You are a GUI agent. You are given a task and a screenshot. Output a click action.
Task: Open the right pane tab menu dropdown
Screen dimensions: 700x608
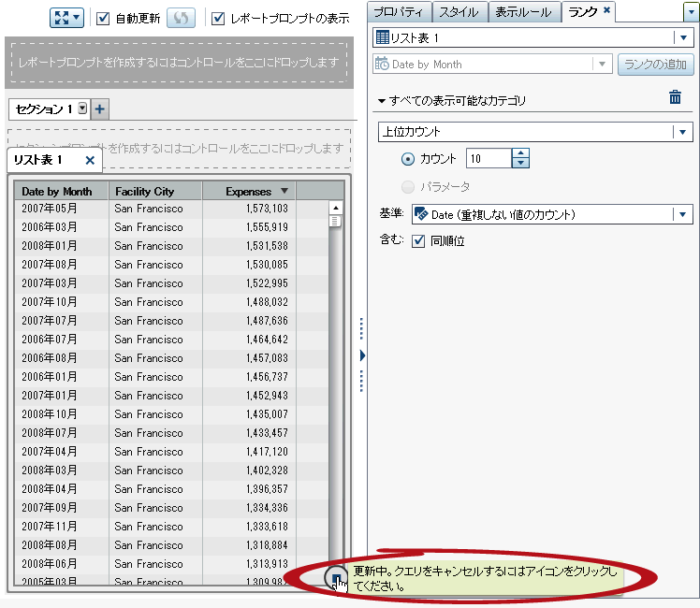tap(691, 12)
